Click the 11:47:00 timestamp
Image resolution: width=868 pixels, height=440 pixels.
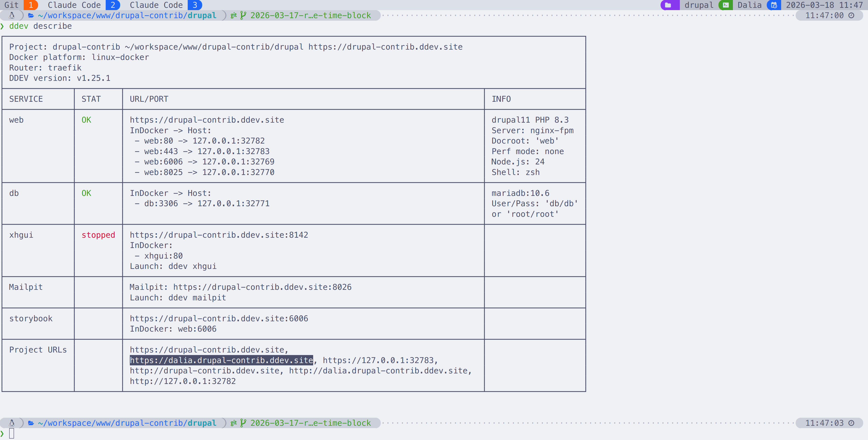pyautogui.click(x=824, y=15)
